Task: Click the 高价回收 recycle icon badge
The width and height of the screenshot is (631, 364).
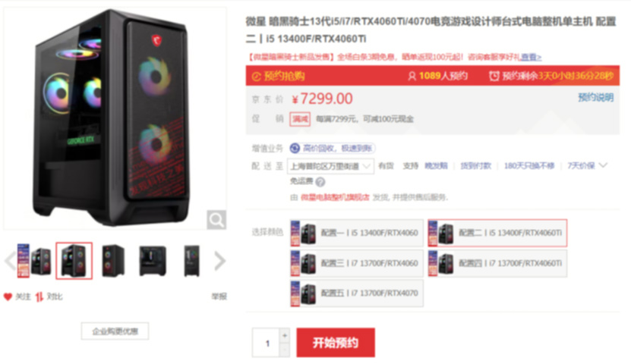Action: click(295, 148)
